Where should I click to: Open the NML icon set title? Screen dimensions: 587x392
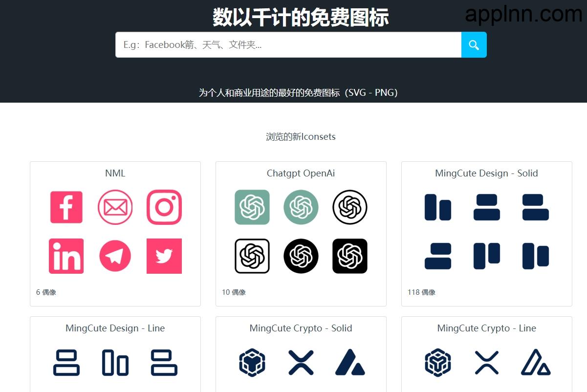(x=115, y=173)
